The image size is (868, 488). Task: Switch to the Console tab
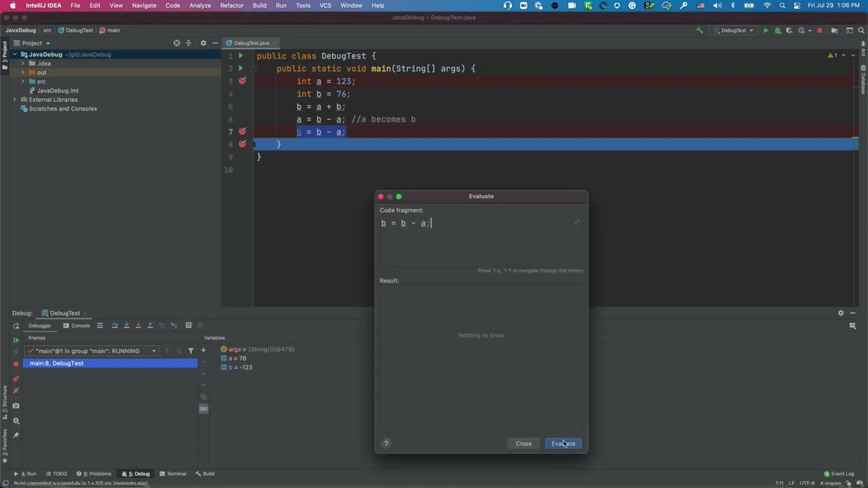(77, 325)
